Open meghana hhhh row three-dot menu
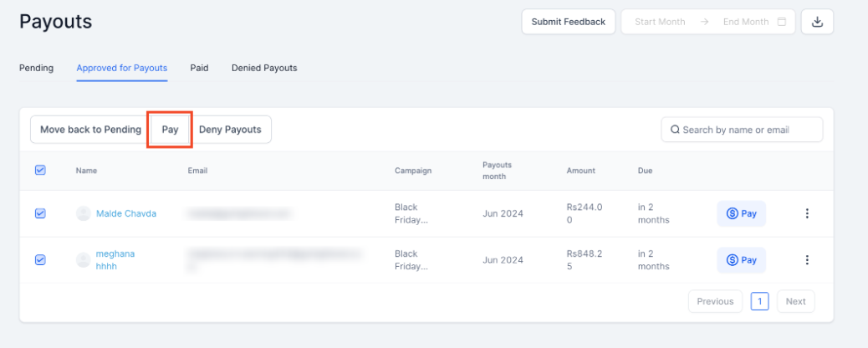This screenshot has width=868, height=348. (807, 260)
